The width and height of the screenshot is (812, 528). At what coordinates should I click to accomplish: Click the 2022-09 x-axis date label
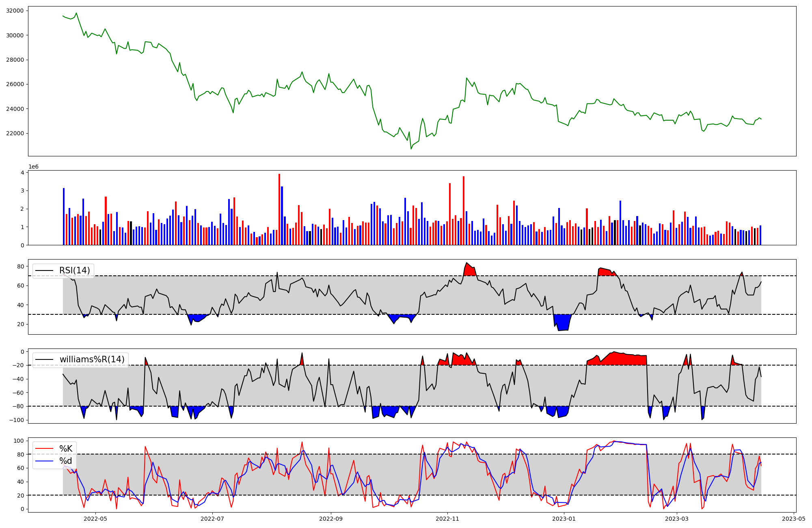tap(331, 519)
